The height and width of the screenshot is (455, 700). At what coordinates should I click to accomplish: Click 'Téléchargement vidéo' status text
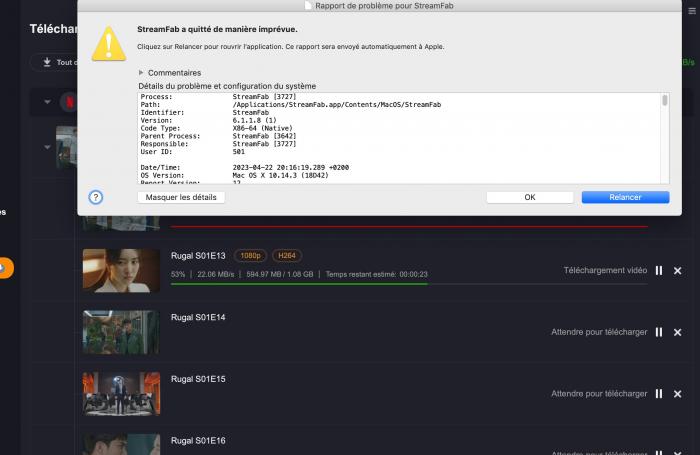605,270
